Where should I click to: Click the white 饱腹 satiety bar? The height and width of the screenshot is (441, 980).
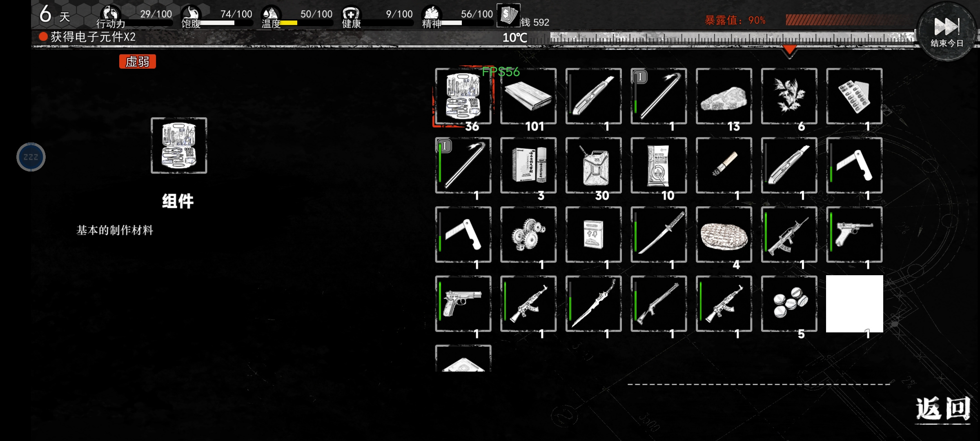pos(217,23)
